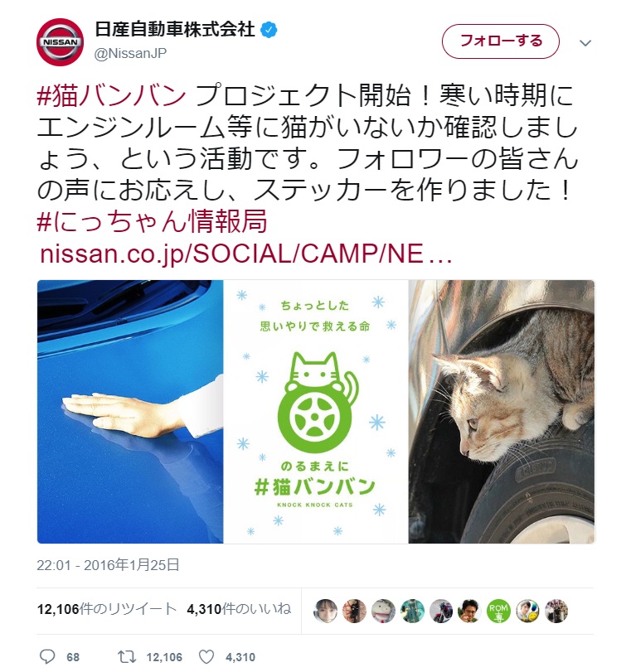Open the #にっちゃん情報局 hashtag link
Screen dimensions: 631x672
[153, 221]
